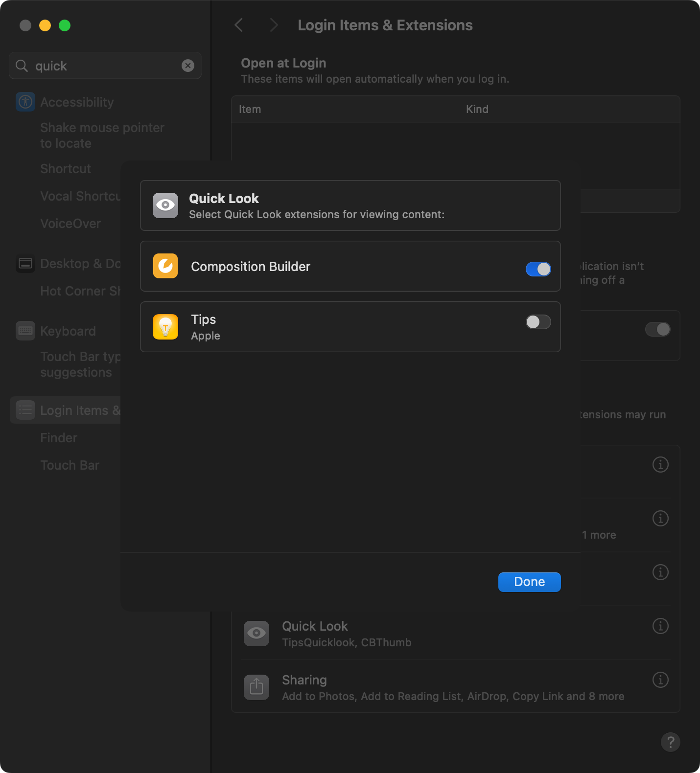Open help with the question mark button
Screen dimensions: 700x773
671,742
